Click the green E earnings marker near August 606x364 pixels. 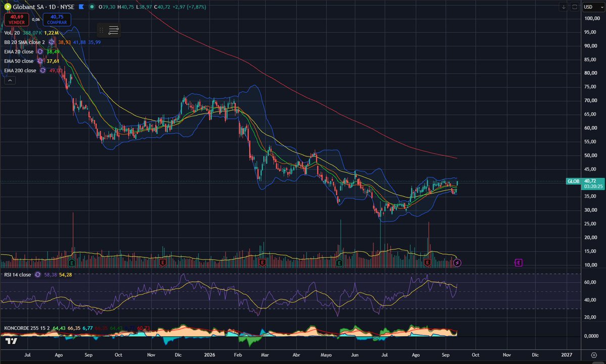[71, 263]
